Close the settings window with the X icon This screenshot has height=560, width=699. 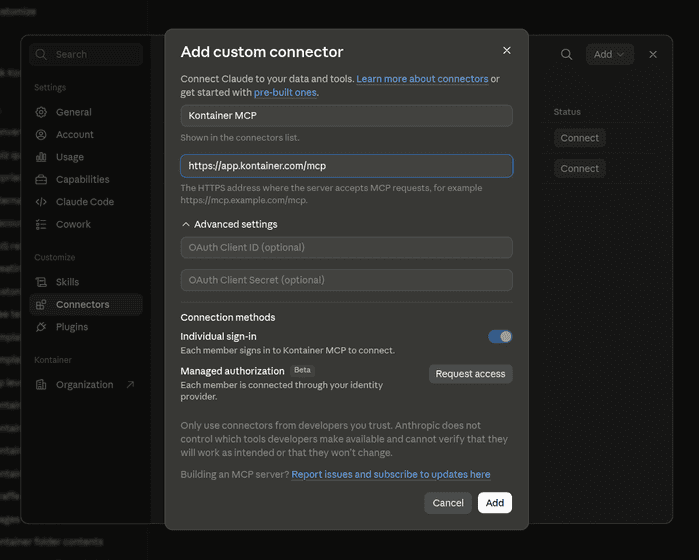point(653,54)
